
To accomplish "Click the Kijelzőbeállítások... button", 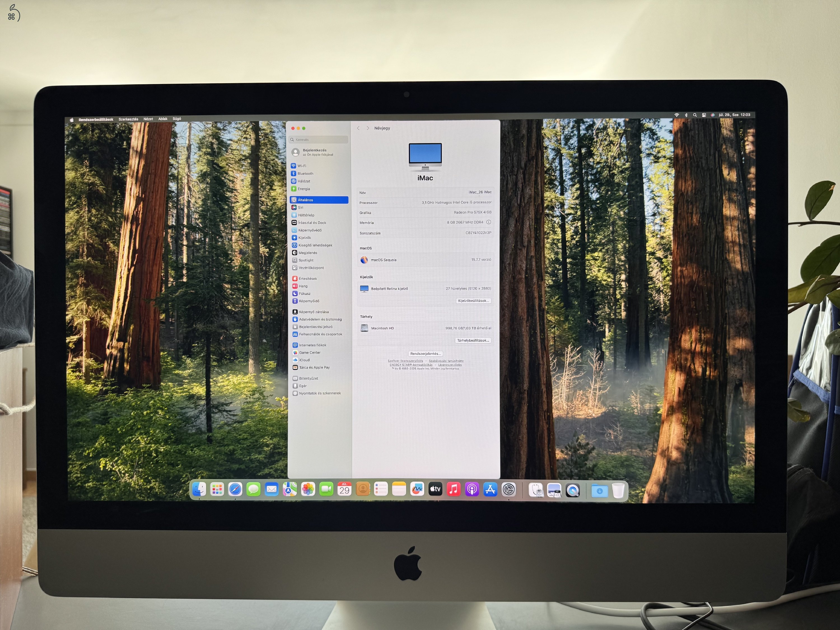I will click(x=473, y=301).
